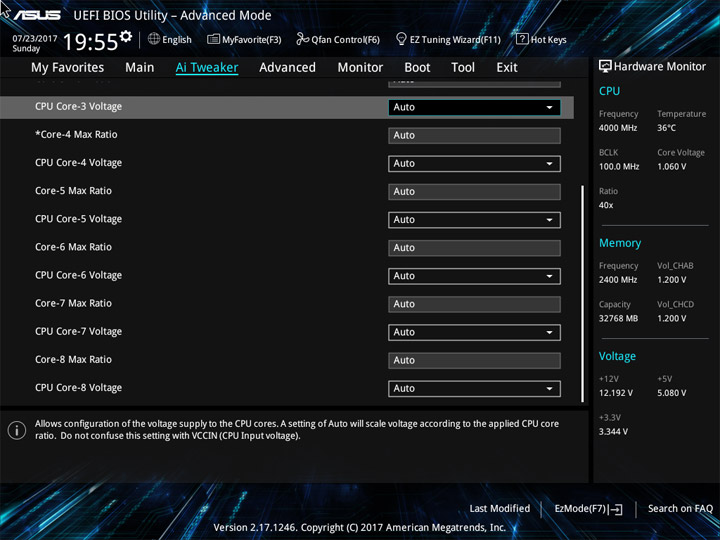Click the 2400 MHz memory frequency value
This screenshot has width=720, height=540.
[x=618, y=280]
